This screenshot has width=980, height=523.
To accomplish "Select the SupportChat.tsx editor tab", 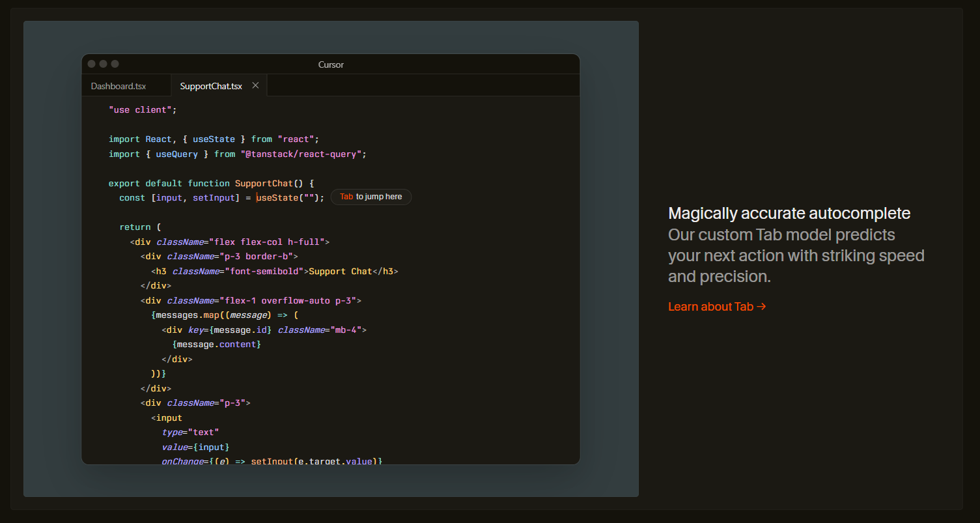I will (x=211, y=86).
